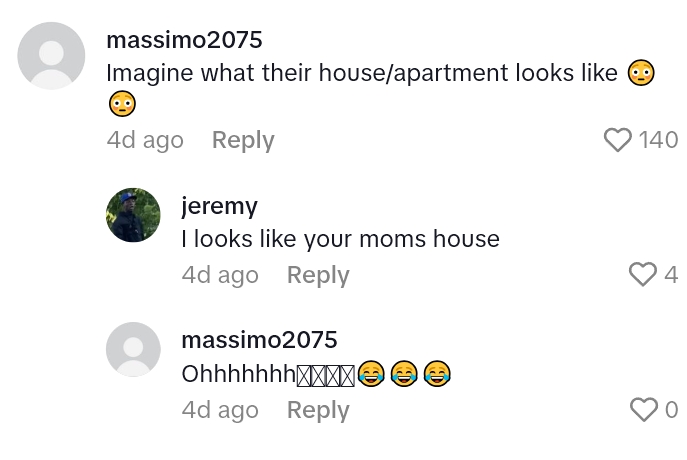
Task: Reply to the Ohhhhhhh comment
Action: coord(318,410)
